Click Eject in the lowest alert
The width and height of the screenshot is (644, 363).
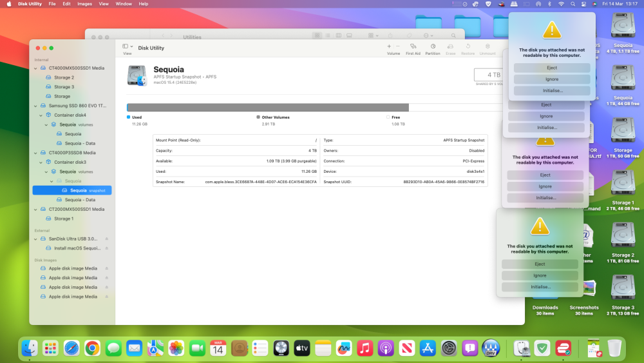coord(540,264)
